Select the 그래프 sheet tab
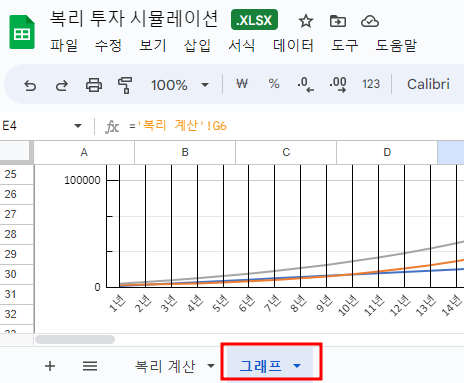 point(261,366)
